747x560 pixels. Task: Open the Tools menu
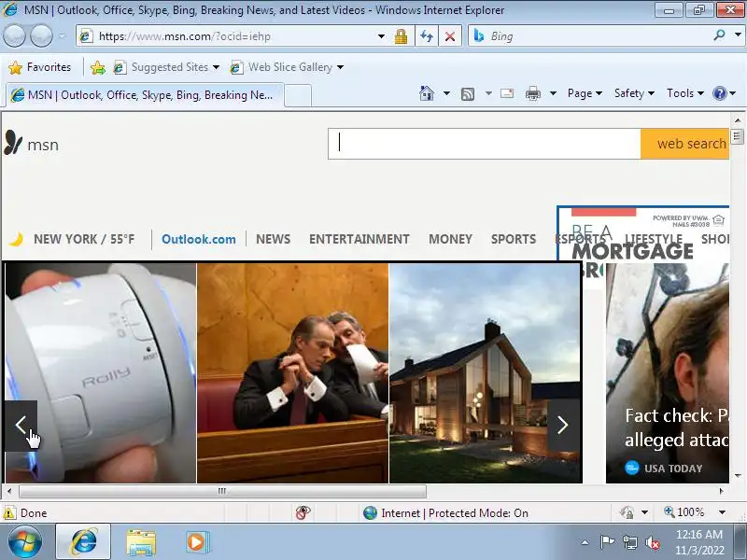[x=685, y=93]
